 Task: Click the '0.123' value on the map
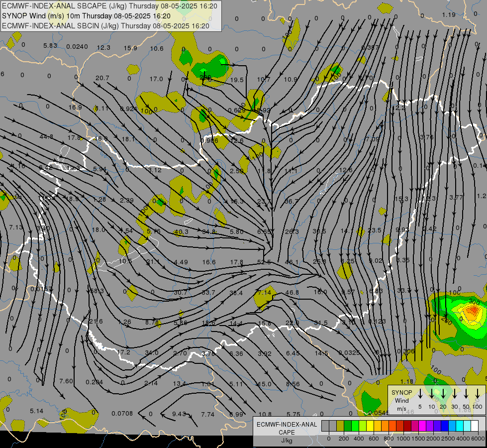(377, 321)
